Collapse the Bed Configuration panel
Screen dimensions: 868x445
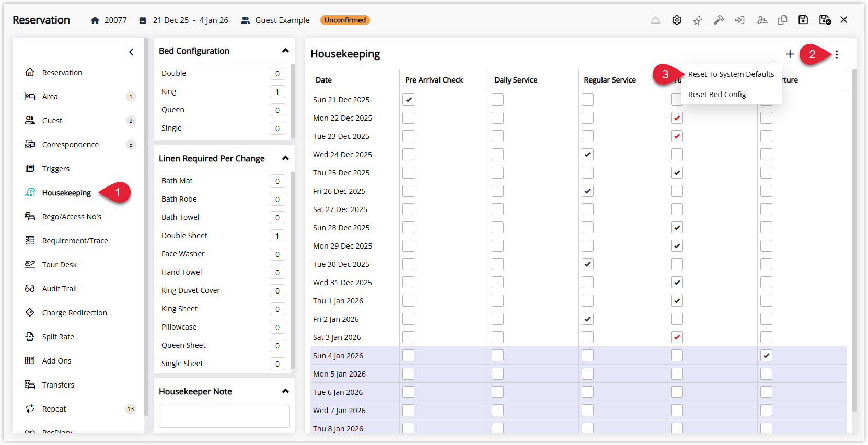pyautogui.click(x=285, y=51)
